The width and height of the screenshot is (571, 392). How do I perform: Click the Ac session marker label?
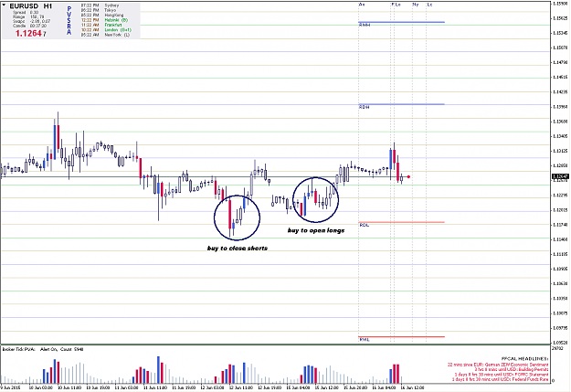point(362,5)
